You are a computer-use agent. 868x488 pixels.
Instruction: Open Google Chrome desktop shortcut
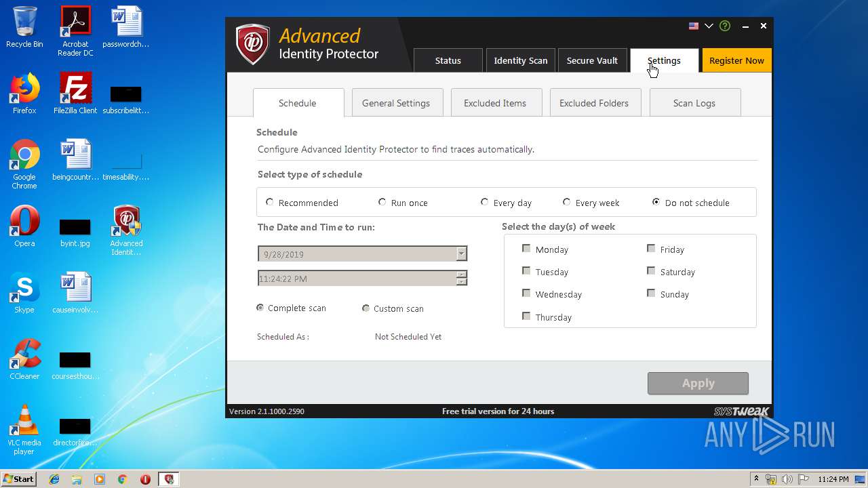tap(24, 164)
